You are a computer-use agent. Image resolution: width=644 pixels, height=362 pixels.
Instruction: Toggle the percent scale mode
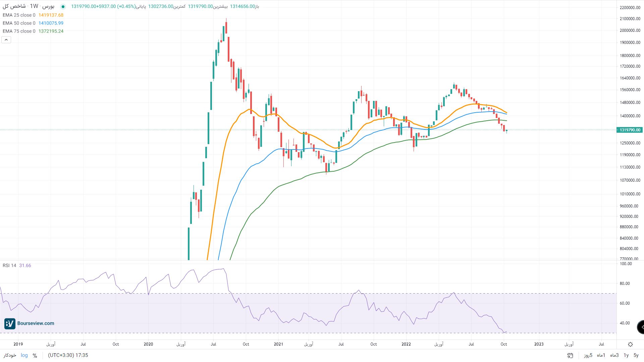tap(35, 355)
